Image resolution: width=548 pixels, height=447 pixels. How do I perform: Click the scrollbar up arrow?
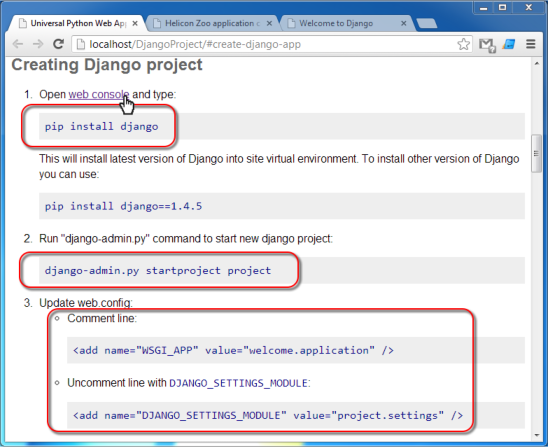click(x=536, y=64)
